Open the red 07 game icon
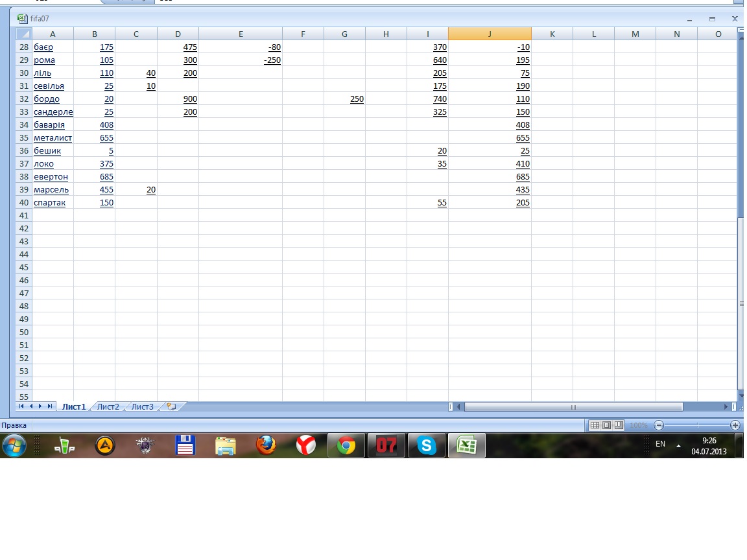Viewport: 747px width, 560px height. [386, 446]
